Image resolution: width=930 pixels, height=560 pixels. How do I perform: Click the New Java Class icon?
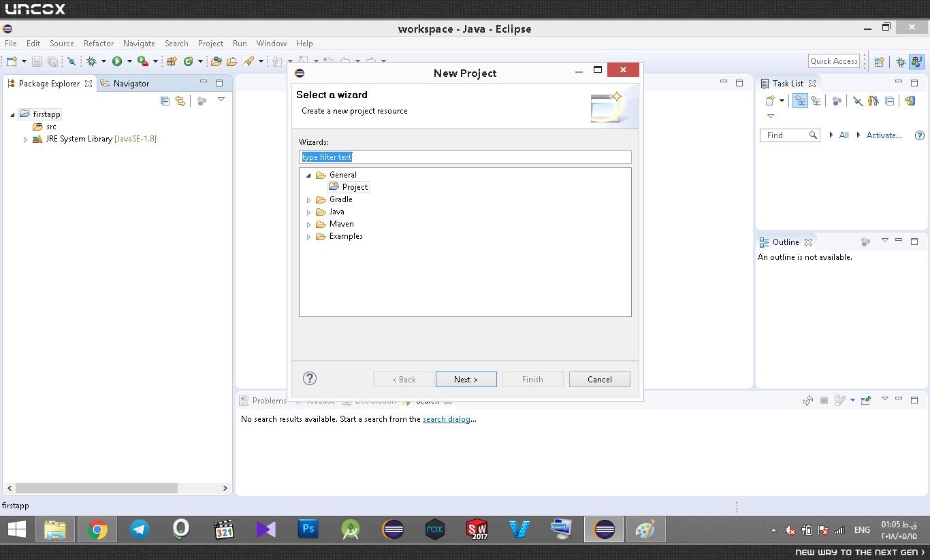pyautogui.click(x=189, y=61)
